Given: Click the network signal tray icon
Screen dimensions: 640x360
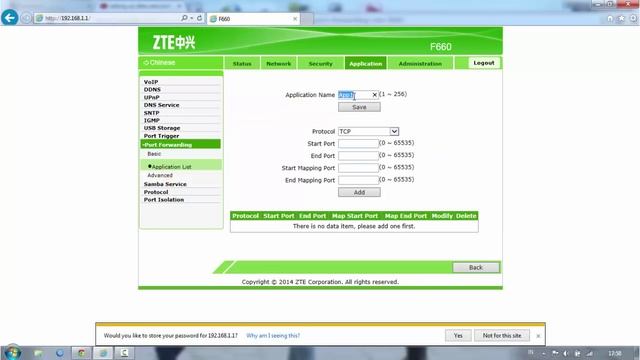Looking at the screenshot, I should [x=589, y=353].
